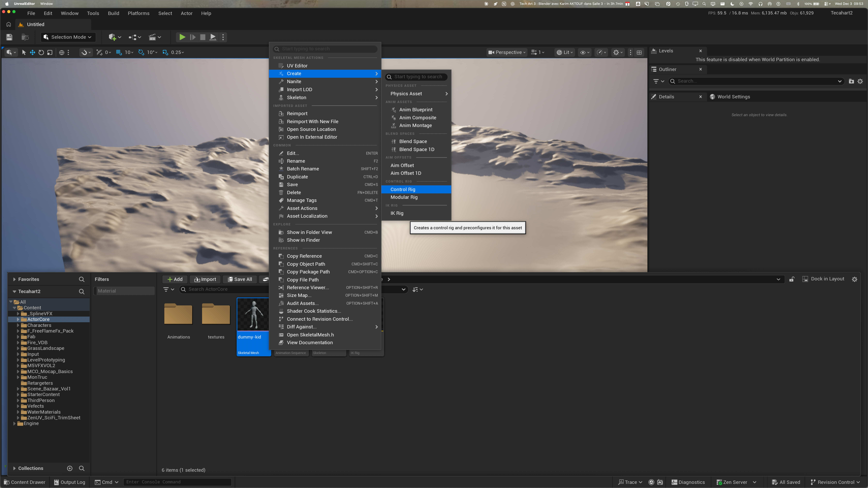Expand the Asset Actions submenu
This screenshot has width=868, height=488.
pyautogui.click(x=325, y=208)
